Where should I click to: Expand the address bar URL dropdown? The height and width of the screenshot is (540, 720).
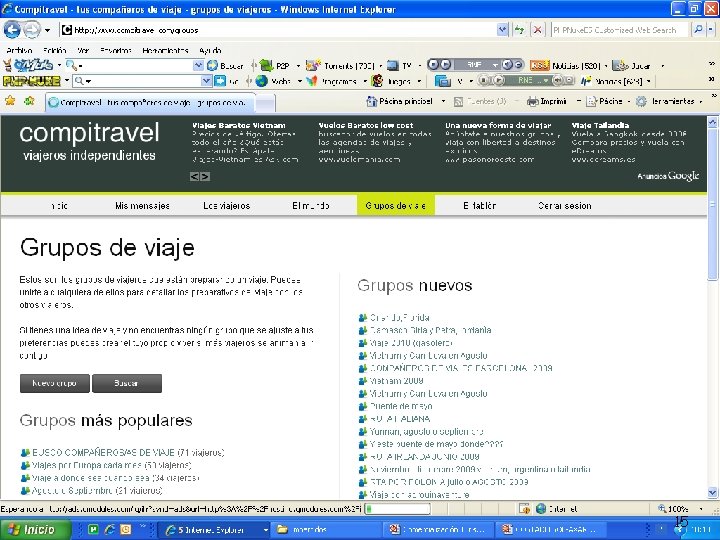click(502, 30)
